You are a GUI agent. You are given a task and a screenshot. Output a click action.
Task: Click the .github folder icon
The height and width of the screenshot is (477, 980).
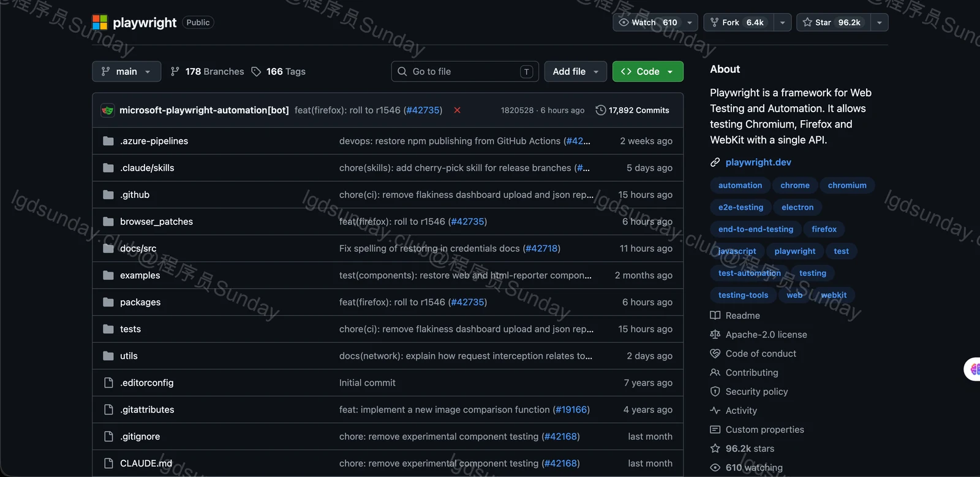coord(108,195)
